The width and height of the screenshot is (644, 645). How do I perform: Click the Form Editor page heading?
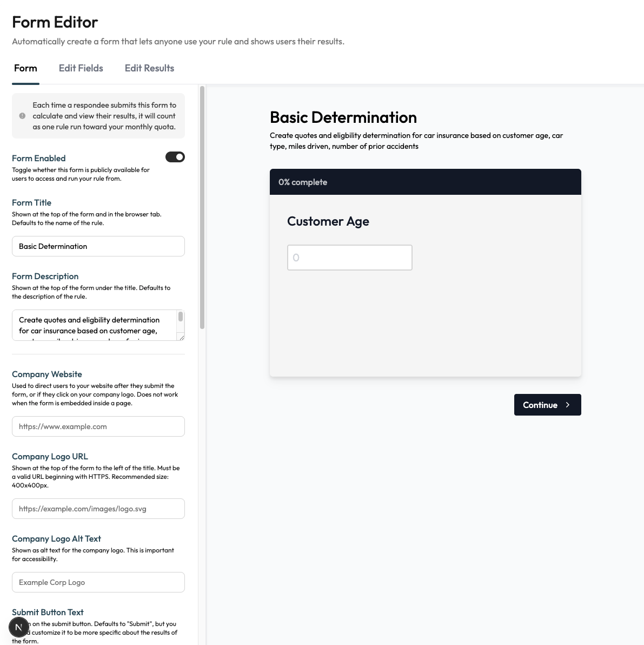pyautogui.click(x=55, y=22)
